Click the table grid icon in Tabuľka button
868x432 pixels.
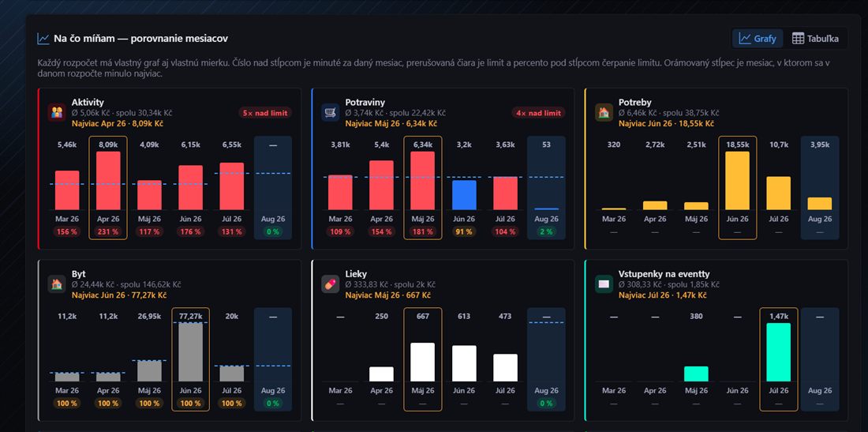[798, 39]
